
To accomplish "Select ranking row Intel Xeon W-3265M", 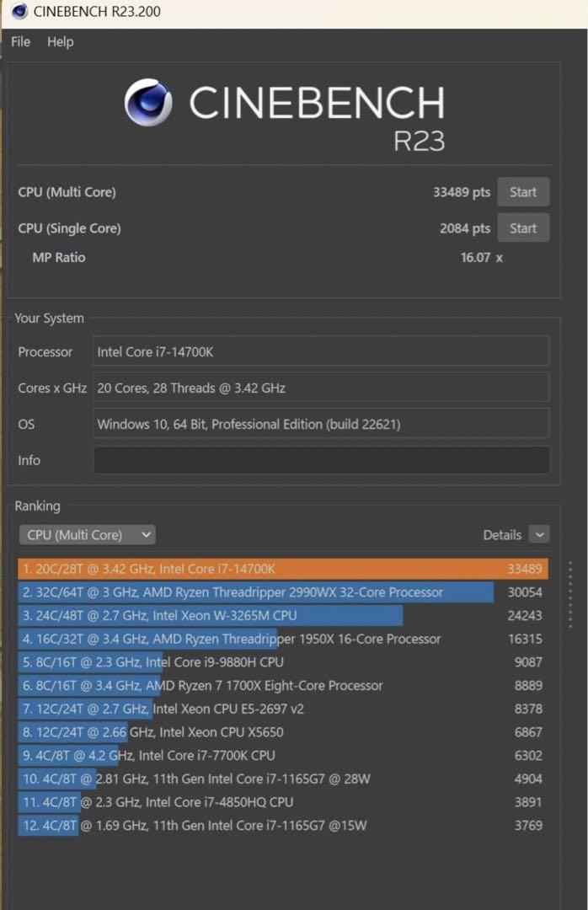I will click(x=283, y=615).
